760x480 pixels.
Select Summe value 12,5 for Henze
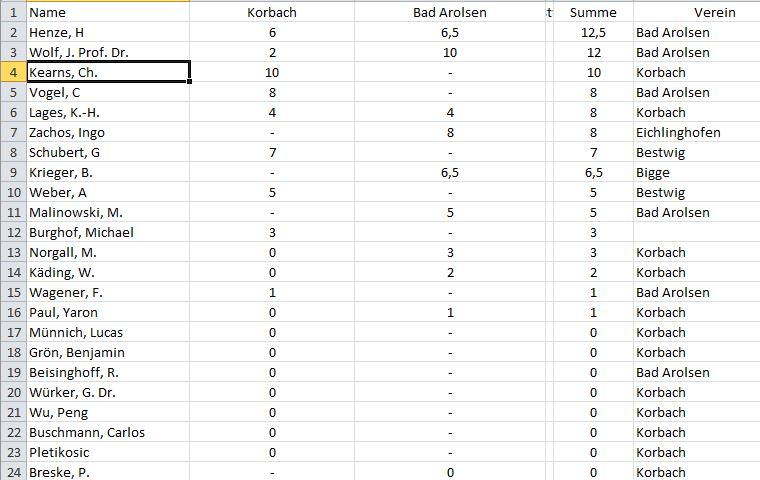pos(593,32)
